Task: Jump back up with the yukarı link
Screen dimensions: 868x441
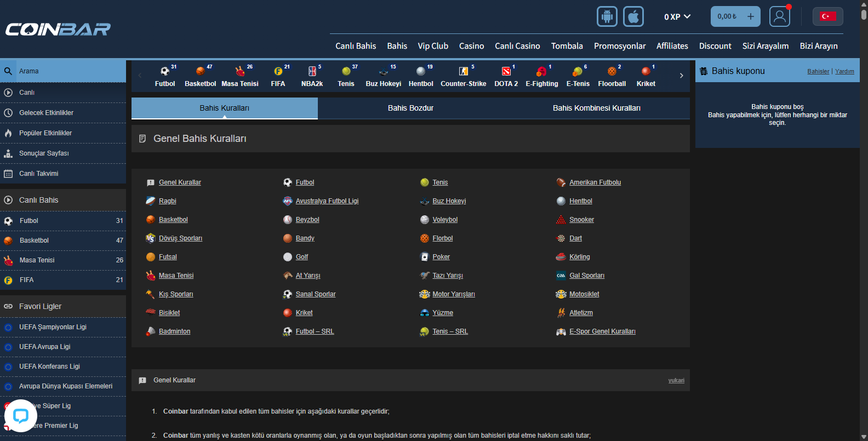Action: pos(676,380)
